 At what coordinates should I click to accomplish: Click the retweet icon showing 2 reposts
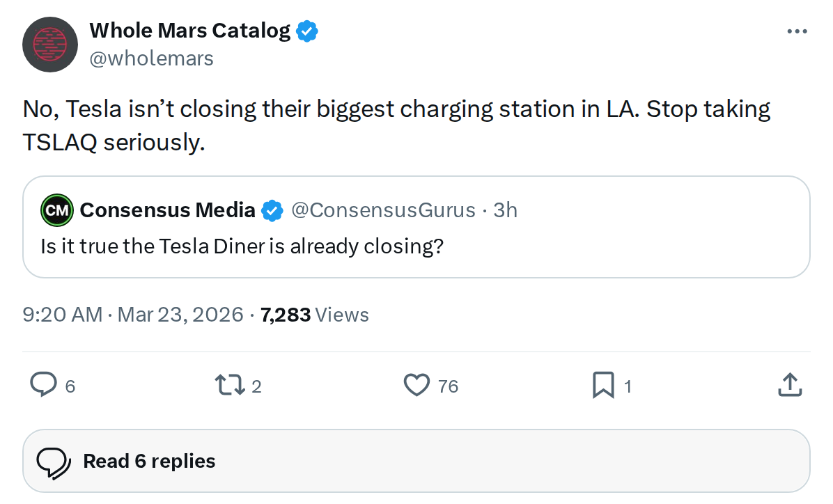coord(229,385)
